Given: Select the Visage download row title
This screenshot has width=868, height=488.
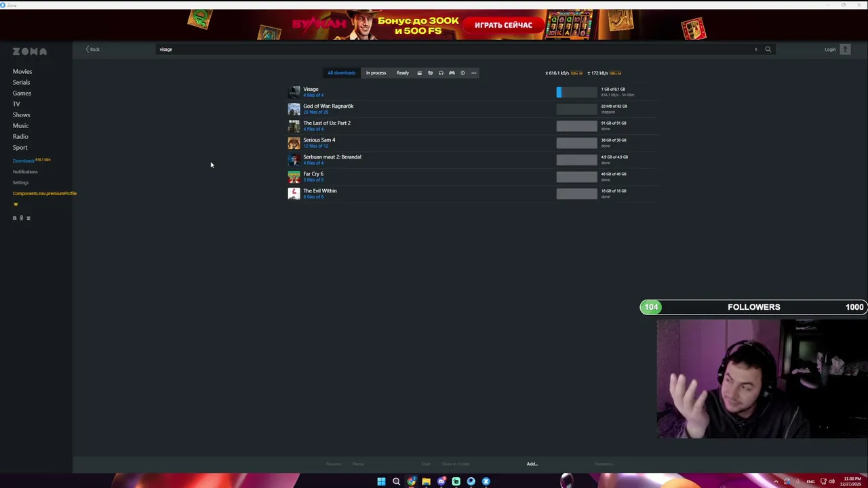Looking at the screenshot, I should 311,89.
